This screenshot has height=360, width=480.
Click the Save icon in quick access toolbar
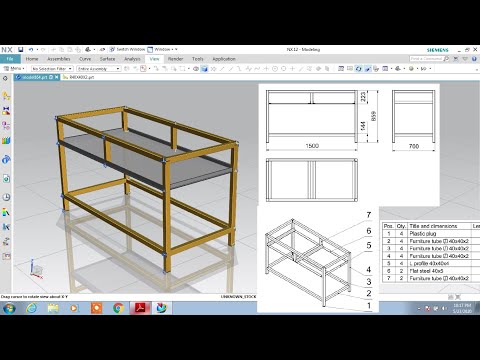(21, 50)
